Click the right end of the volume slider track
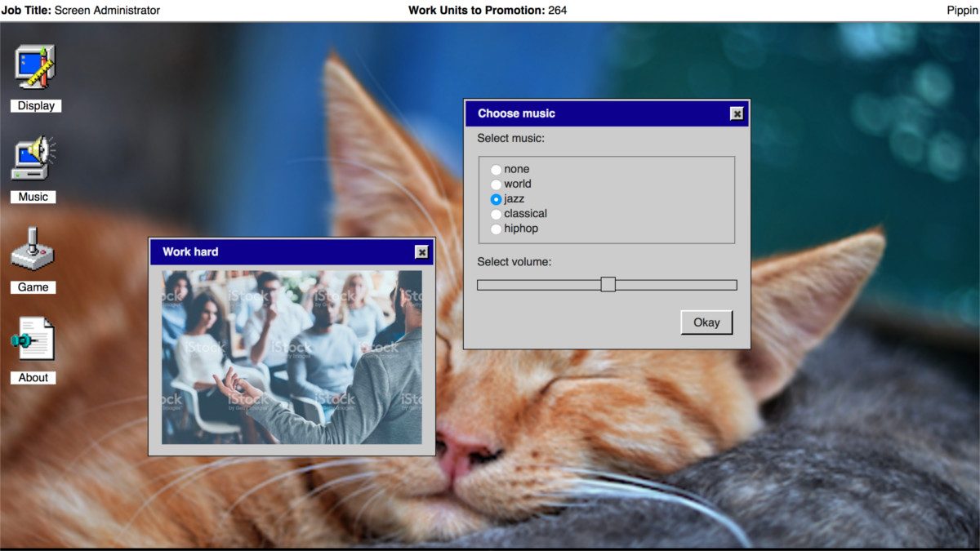Screen dimensions: 980x551 pos(733,285)
